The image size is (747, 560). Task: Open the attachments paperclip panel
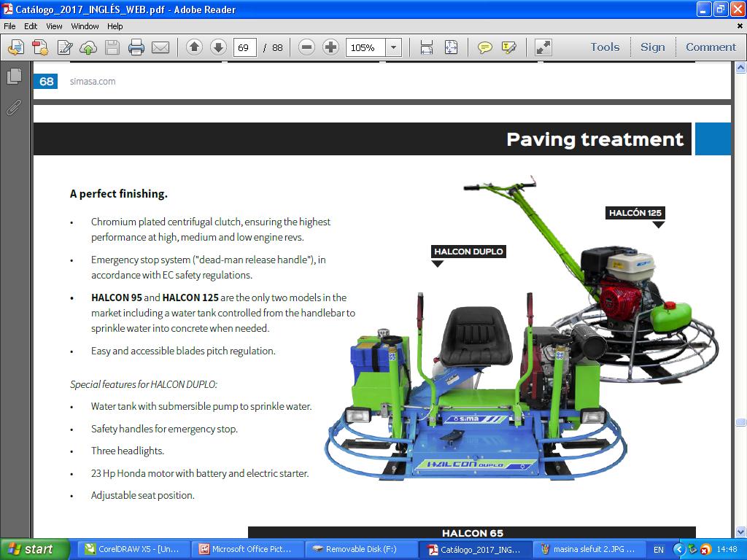tap(14, 108)
